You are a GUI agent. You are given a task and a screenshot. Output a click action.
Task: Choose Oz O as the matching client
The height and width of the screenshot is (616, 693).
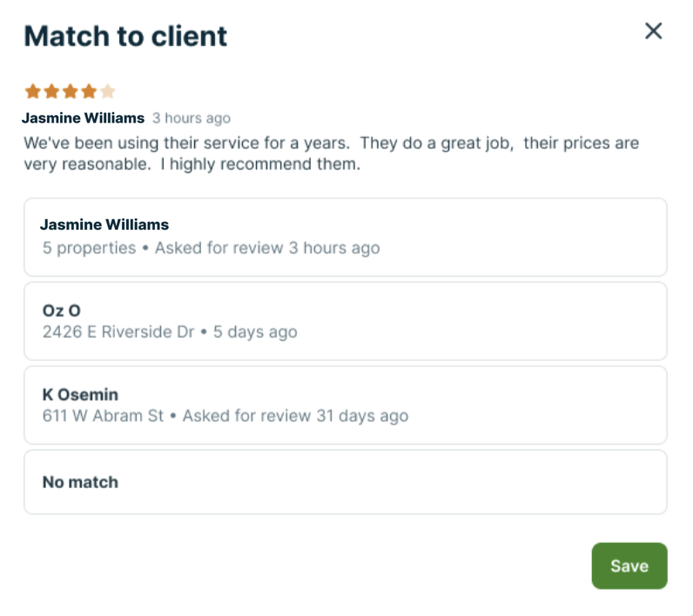click(345, 321)
